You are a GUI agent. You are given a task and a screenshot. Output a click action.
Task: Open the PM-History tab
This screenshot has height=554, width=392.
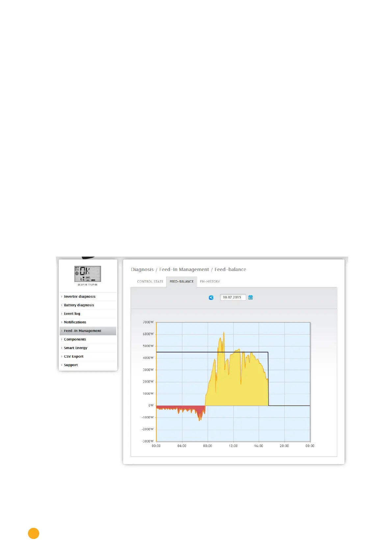point(210,282)
